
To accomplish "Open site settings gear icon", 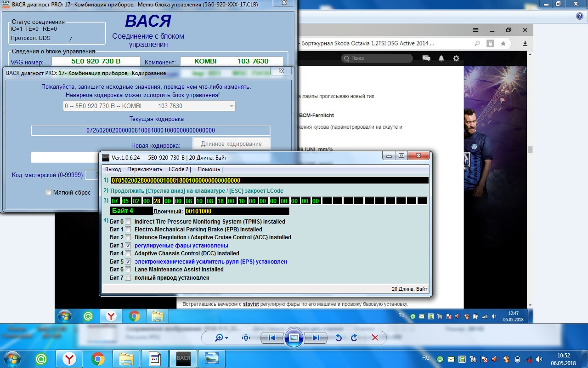I will coord(456,58).
